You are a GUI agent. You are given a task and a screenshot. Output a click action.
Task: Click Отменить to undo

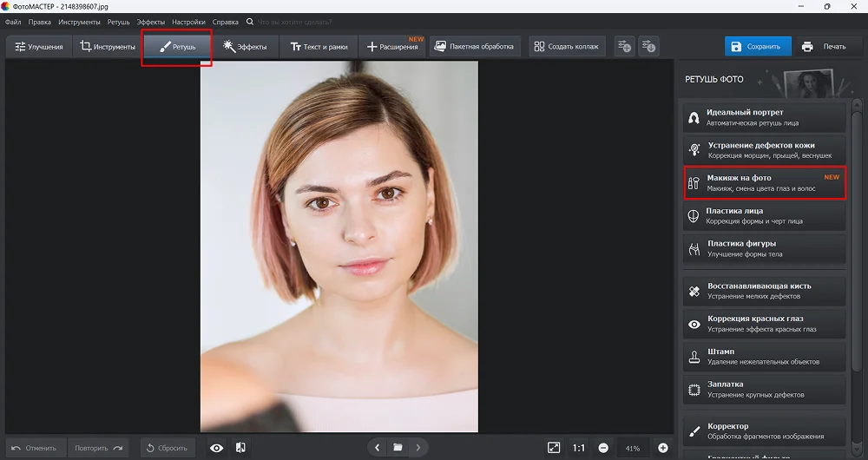(36, 448)
